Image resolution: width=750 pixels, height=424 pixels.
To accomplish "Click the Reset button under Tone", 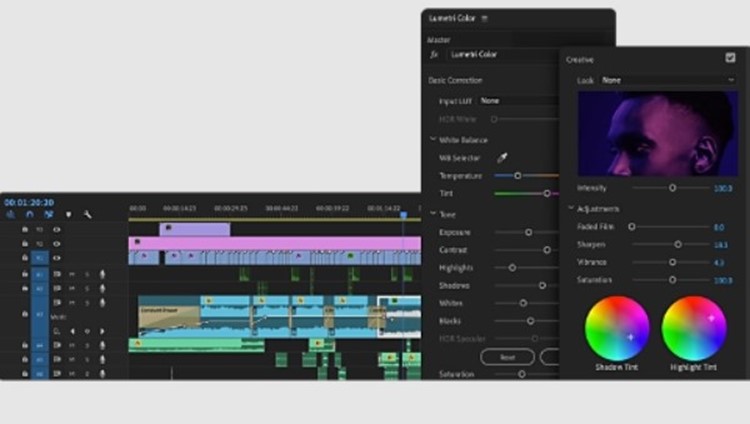I will click(x=507, y=357).
